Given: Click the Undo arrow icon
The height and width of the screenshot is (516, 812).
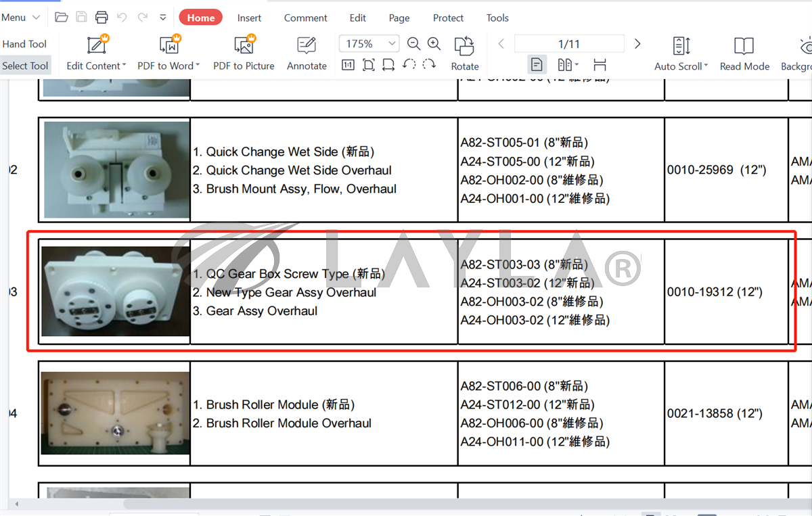Looking at the screenshot, I should coord(122,18).
